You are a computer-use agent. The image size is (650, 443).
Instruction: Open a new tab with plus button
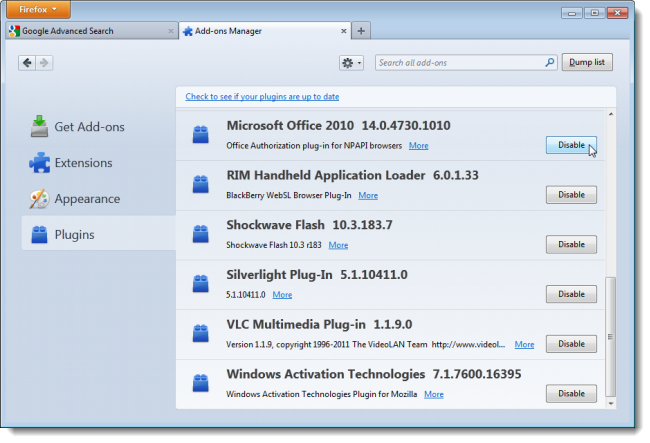[361, 31]
